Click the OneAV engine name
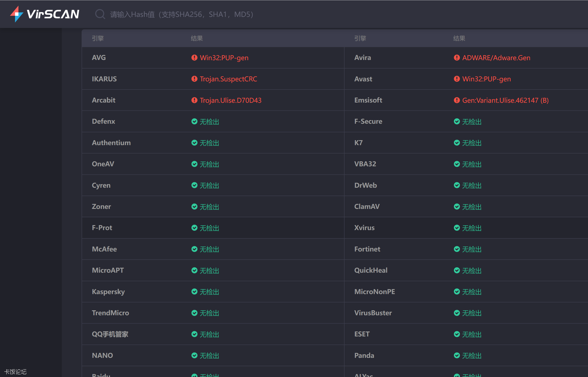Screen dimensions: 588x377 (103, 164)
